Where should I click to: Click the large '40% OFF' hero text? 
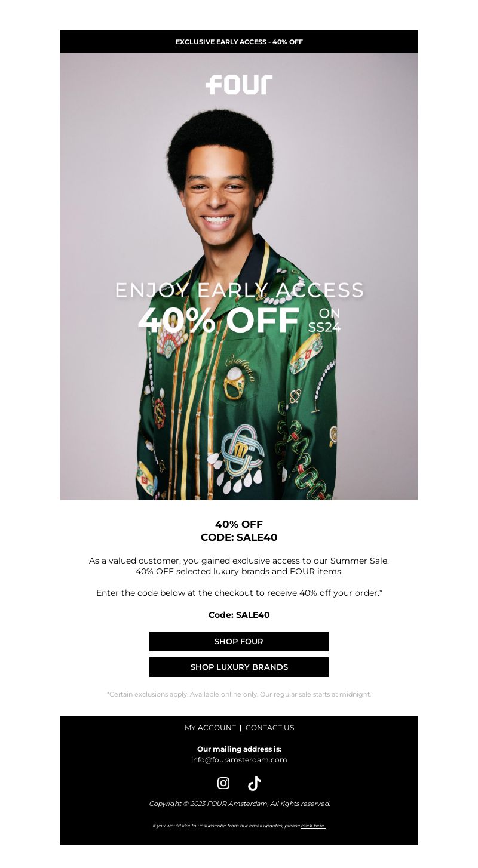[x=219, y=321]
